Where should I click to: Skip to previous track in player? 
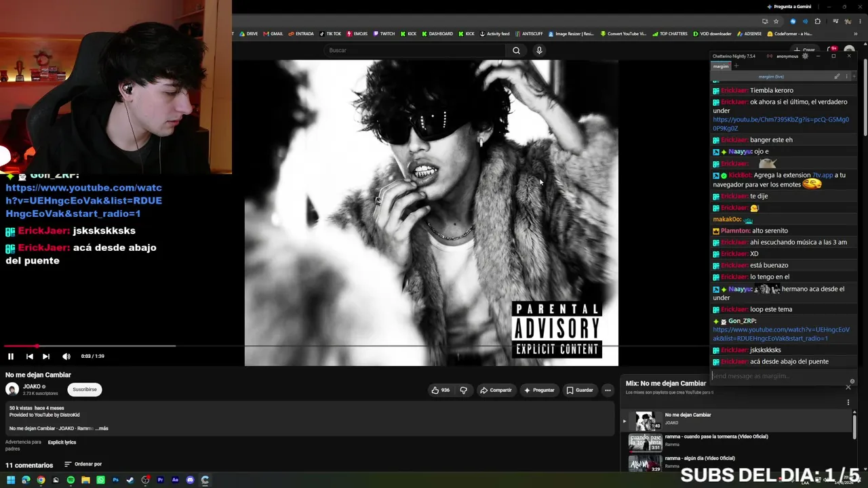click(30, 357)
